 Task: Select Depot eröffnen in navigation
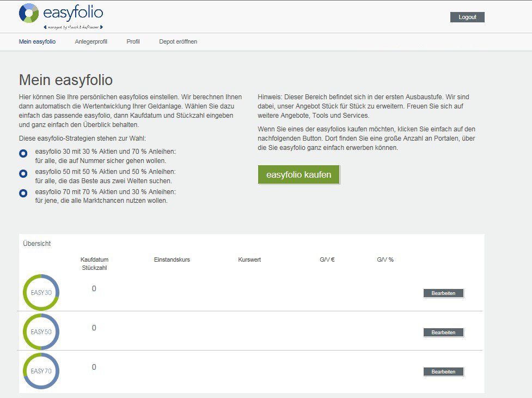pyautogui.click(x=178, y=41)
